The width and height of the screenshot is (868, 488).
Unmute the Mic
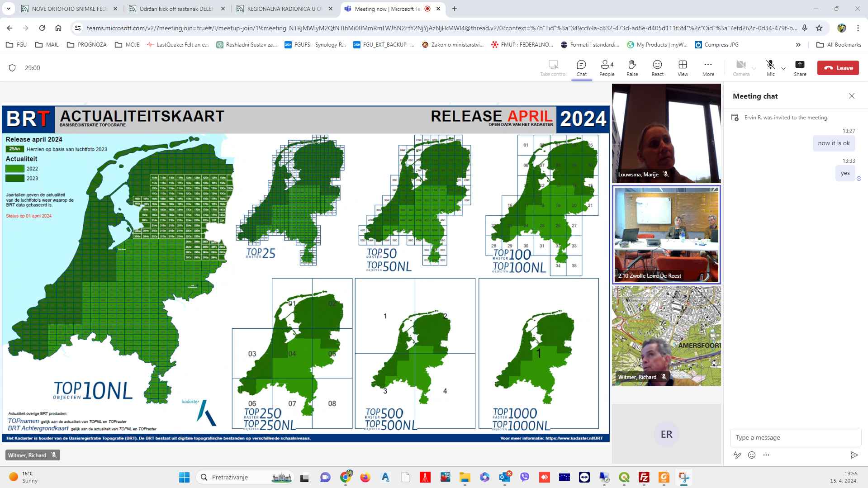770,68
